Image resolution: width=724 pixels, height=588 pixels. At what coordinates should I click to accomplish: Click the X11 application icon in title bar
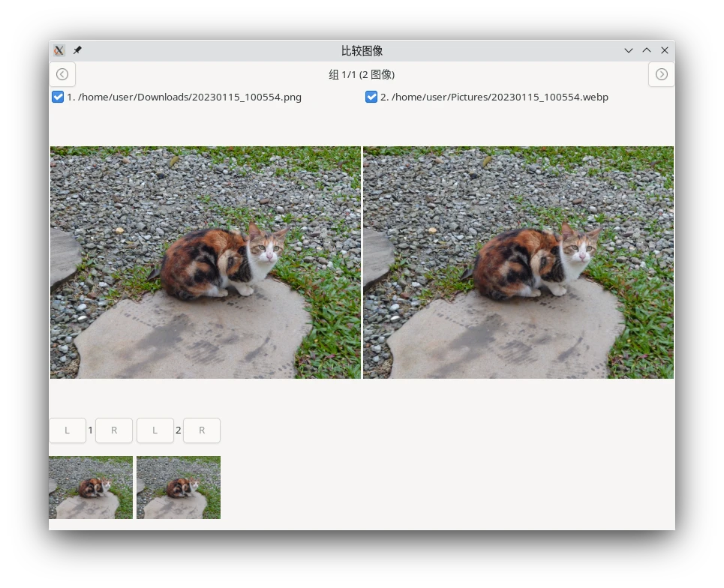coord(59,50)
